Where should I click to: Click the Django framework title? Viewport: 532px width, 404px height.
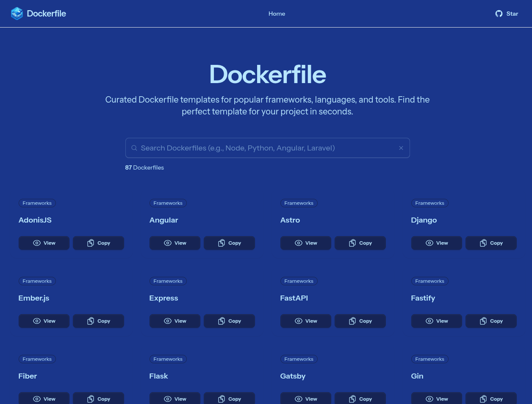(424, 220)
